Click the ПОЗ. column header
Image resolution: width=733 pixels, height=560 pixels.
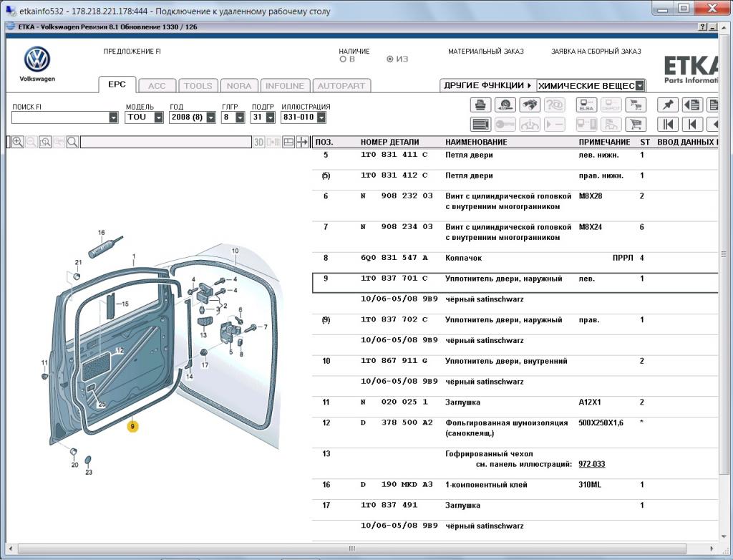coord(324,143)
